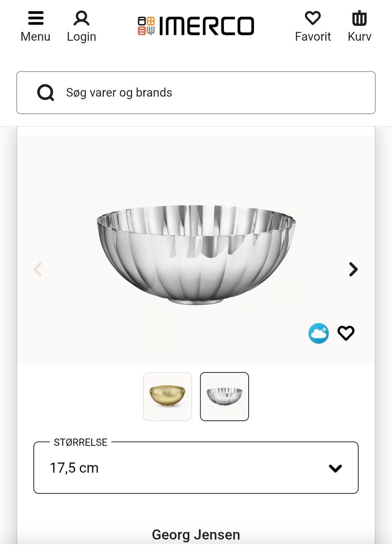
Task: Select the silver bowl thumbnail
Action: click(224, 396)
